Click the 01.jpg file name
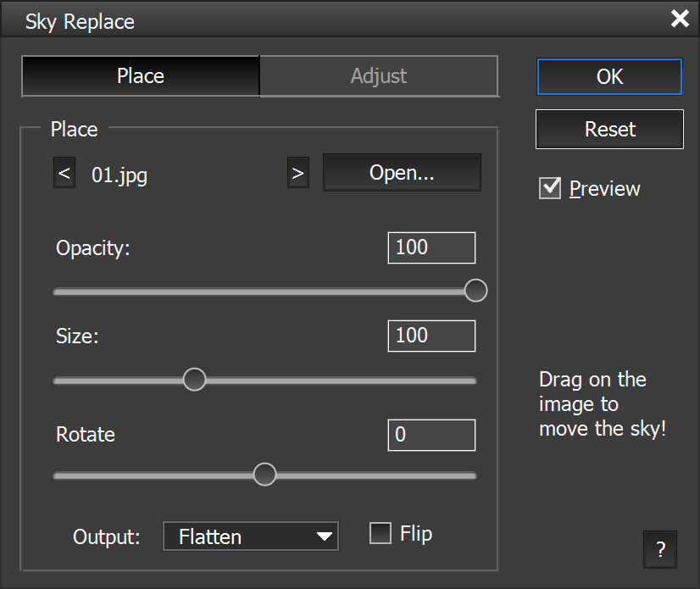Image resolution: width=700 pixels, height=589 pixels. click(x=119, y=175)
